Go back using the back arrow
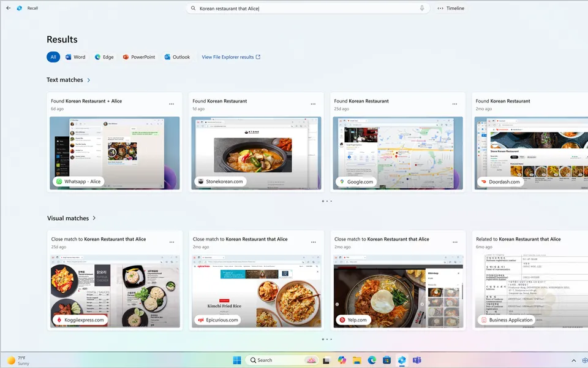 pyautogui.click(x=8, y=8)
